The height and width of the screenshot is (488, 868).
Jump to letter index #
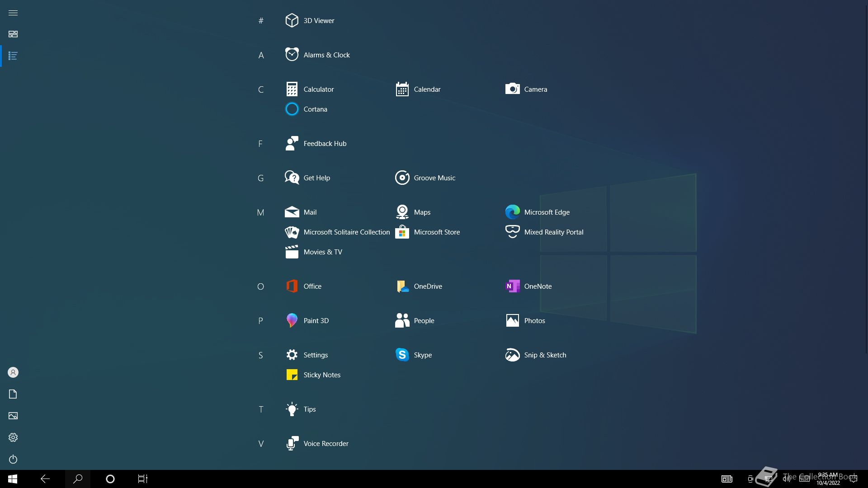261,21
